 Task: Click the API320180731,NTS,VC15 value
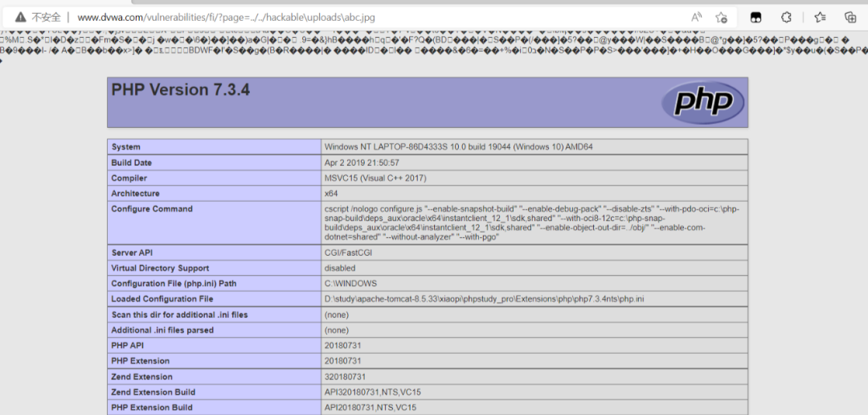pyautogui.click(x=373, y=392)
